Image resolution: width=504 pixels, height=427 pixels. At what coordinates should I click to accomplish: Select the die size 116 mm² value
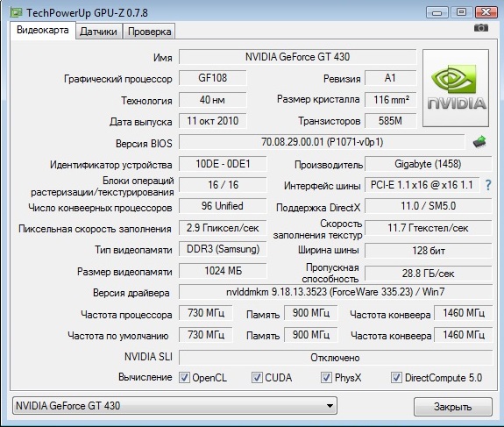(391, 100)
